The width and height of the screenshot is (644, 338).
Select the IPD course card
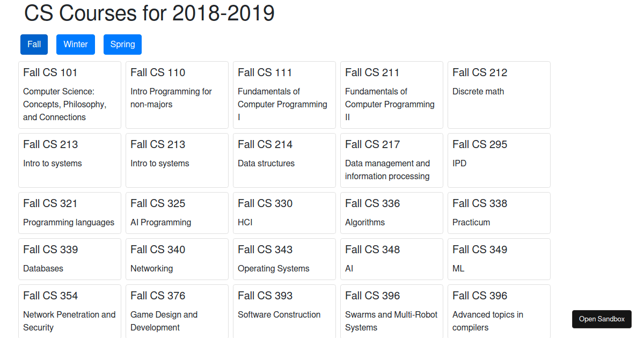(x=499, y=160)
